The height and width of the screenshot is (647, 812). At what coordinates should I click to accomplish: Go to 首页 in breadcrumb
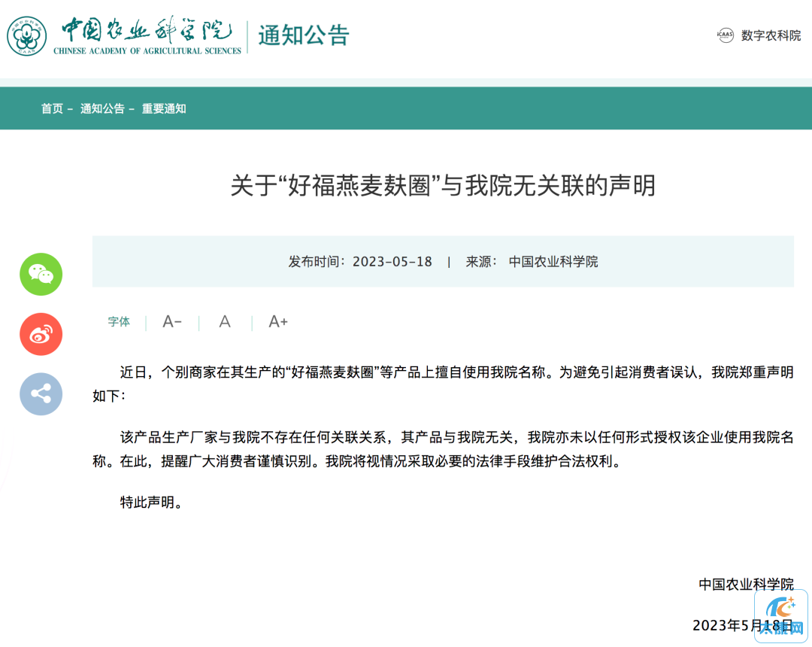52,109
